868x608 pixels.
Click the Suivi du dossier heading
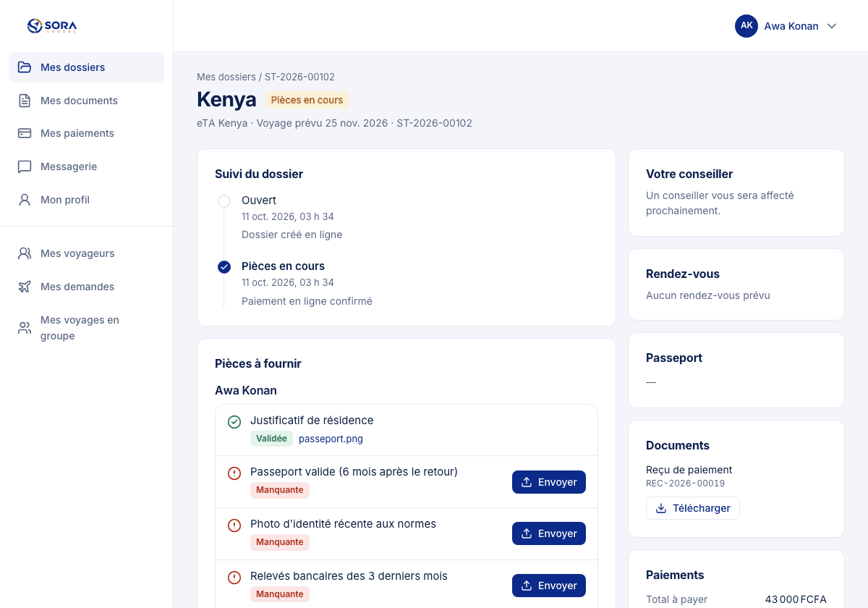click(259, 174)
